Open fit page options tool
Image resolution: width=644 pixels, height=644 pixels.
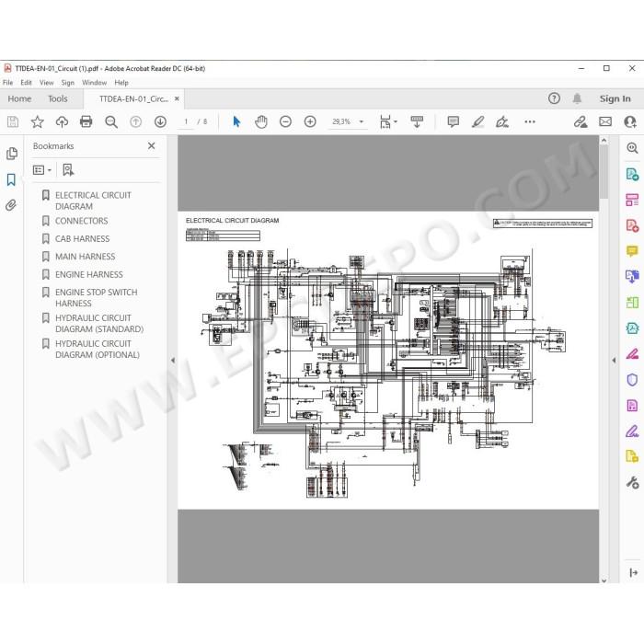(x=385, y=121)
